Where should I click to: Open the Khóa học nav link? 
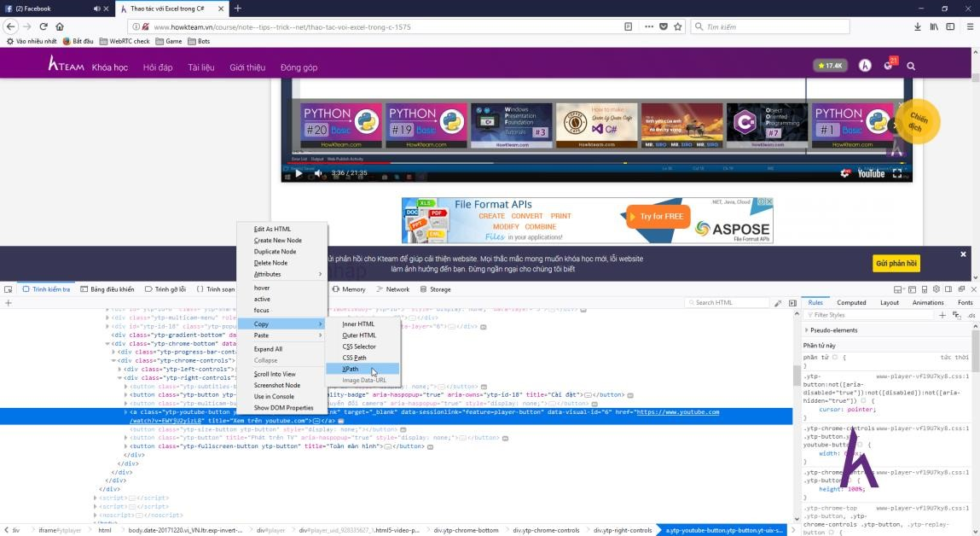[x=110, y=67]
